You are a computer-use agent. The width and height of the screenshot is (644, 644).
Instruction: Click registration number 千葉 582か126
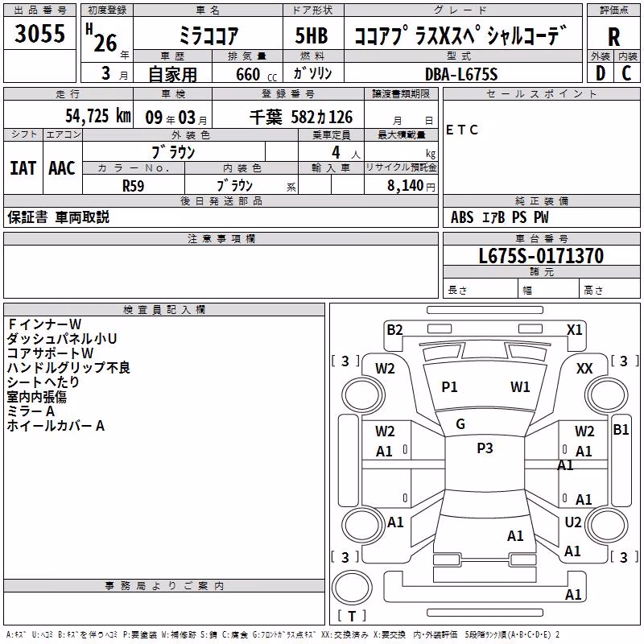pos(301,118)
